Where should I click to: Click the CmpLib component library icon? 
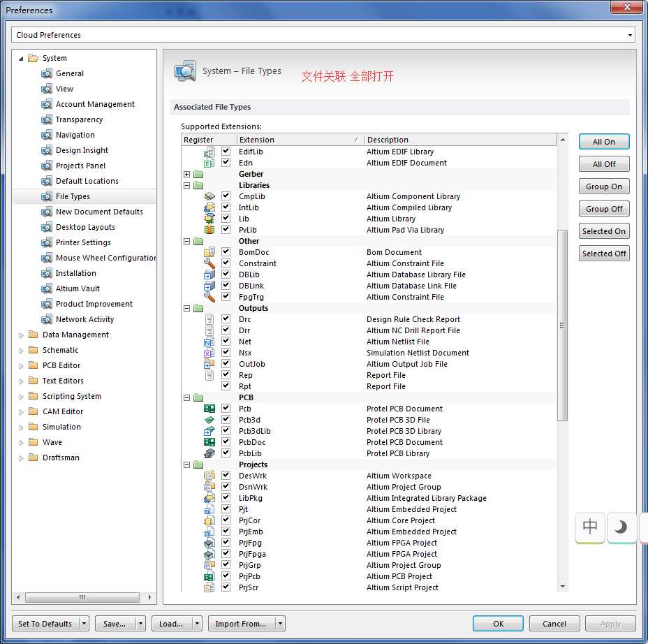209,196
